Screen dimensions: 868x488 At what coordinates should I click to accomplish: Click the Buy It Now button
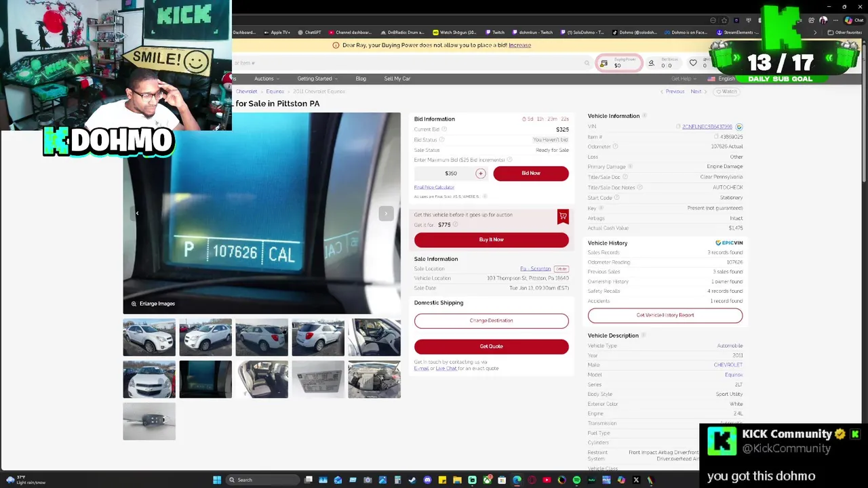(492, 240)
